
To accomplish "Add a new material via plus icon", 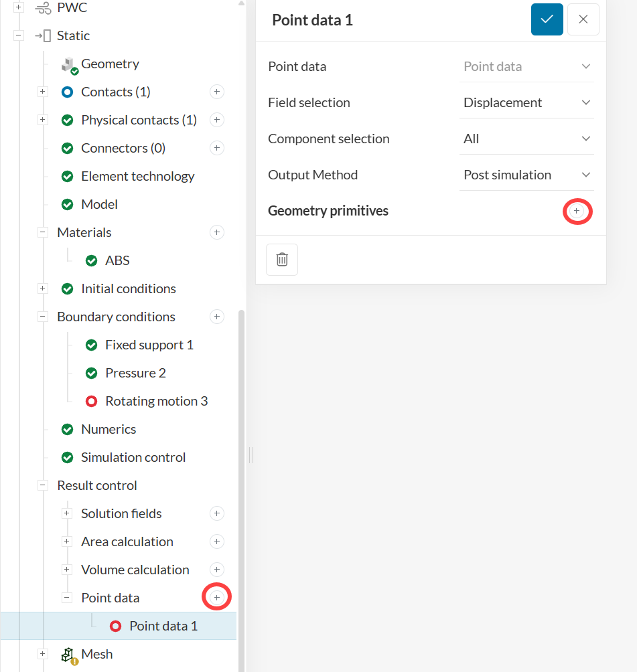I will click(216, 232).
